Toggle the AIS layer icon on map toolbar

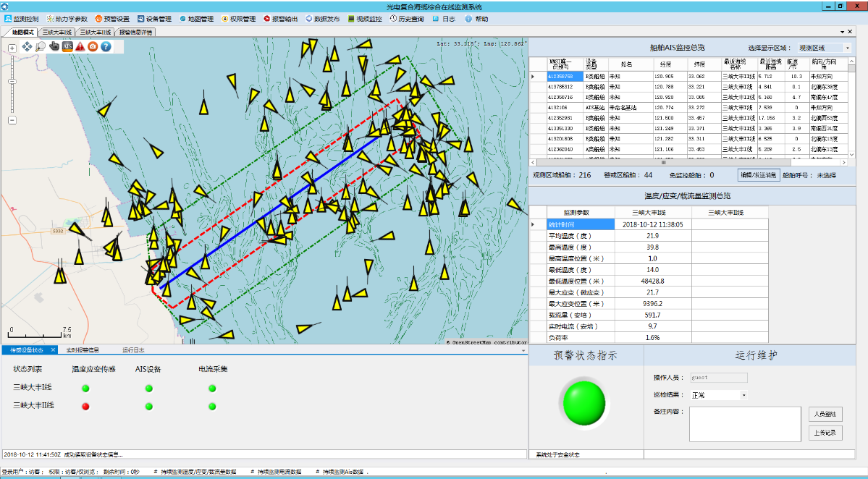point(67,46)
